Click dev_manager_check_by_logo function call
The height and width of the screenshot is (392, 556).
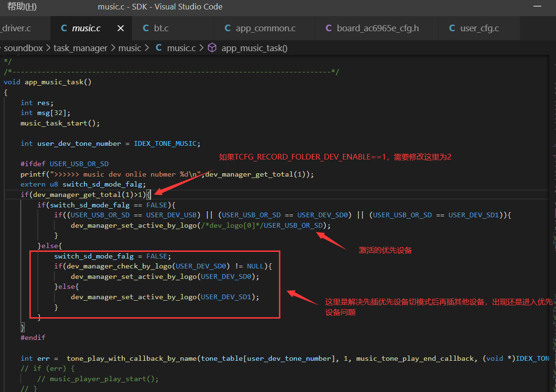point(119,267)
